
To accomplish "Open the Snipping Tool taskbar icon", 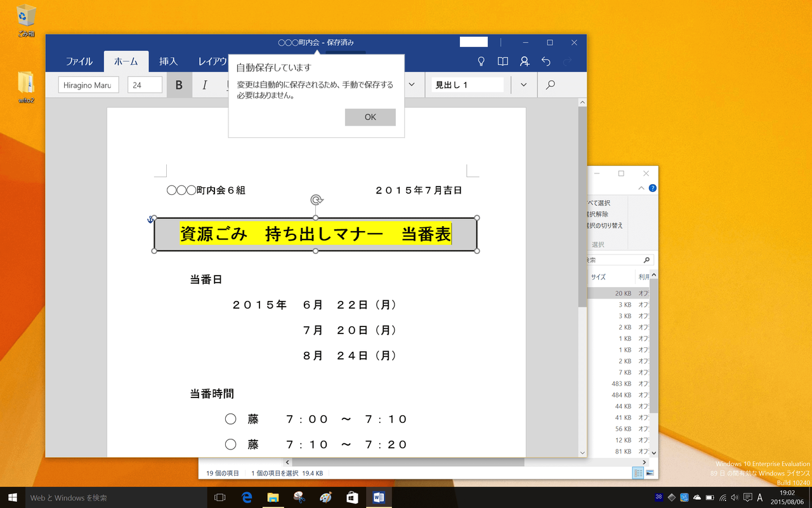I will pyautogui.click(x=299, y=498).
